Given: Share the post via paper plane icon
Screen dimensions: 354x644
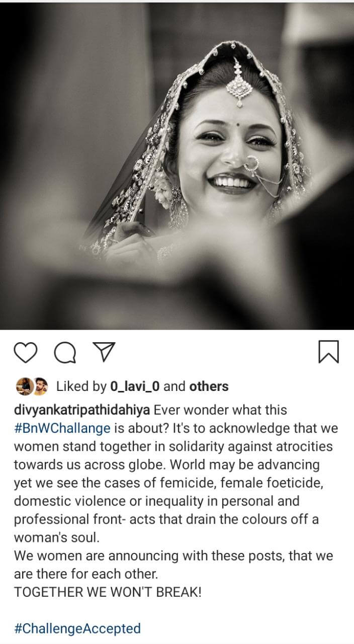Looking at the screenshot, I should click(104, 352).
